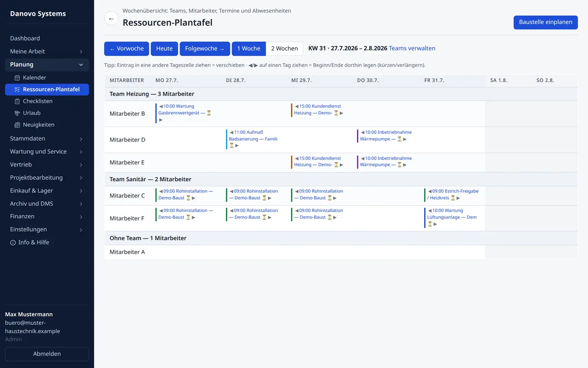
Task: Click start handle of Mitarbeiter C's Monday Rohinstallation
Action: click(x=161, y=191)
